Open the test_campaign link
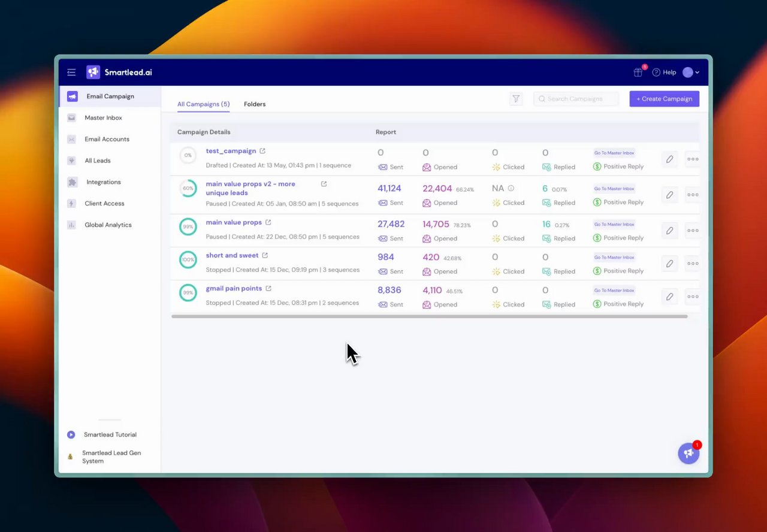 click(x=231, y=151)
